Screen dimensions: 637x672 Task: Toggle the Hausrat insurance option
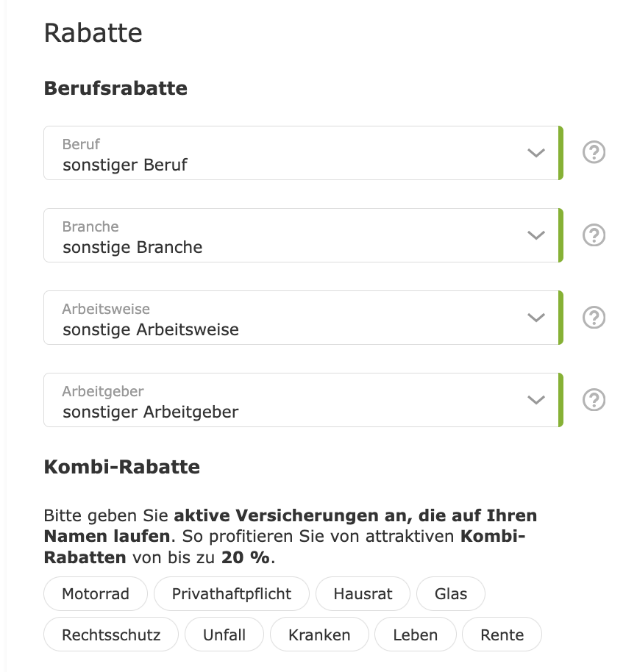[363, 593]
